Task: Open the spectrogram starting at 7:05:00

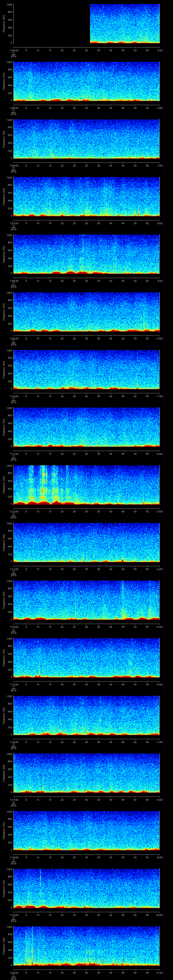Action: (x=86, y=81)
